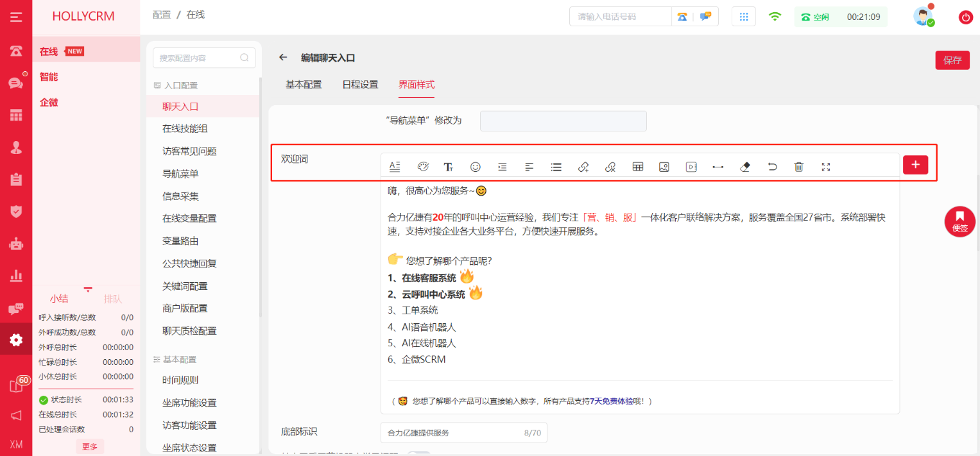Open the text alignment tool
Image resolution: width=980 pixels, height=456 pixels.
(x=529, y=167)
